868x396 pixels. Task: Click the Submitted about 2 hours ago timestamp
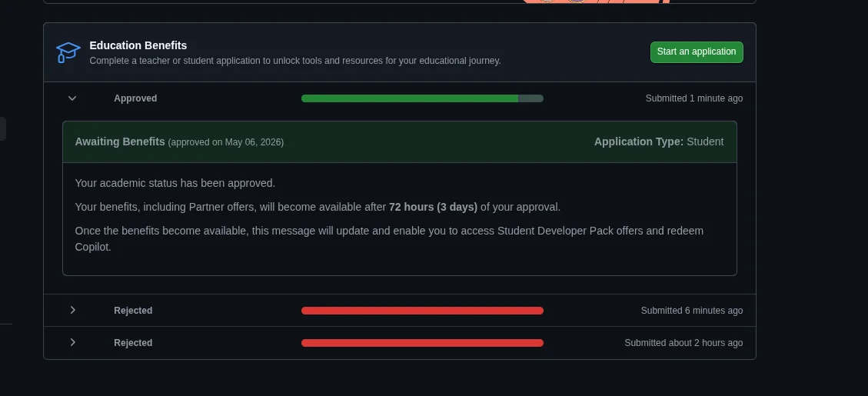click(x=683, y=343)
